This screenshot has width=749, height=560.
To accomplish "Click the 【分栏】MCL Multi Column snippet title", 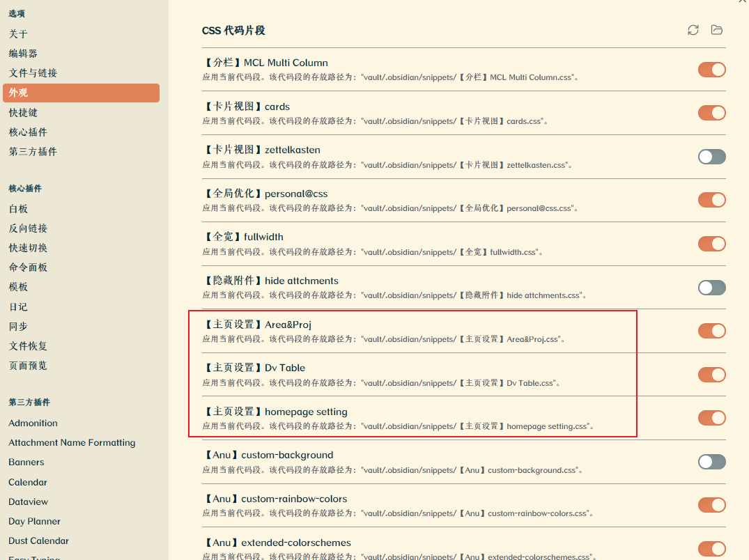I will point(265,63).
